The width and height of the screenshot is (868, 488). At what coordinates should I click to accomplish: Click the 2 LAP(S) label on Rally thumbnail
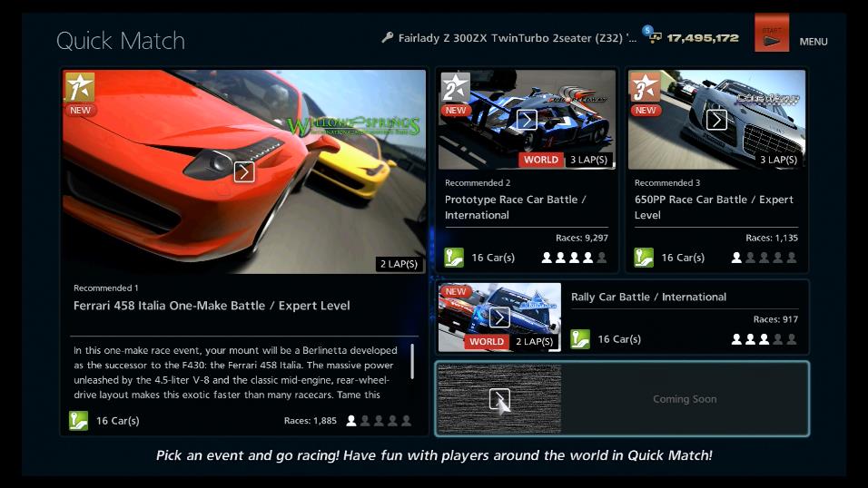click(x=534, y=341)
